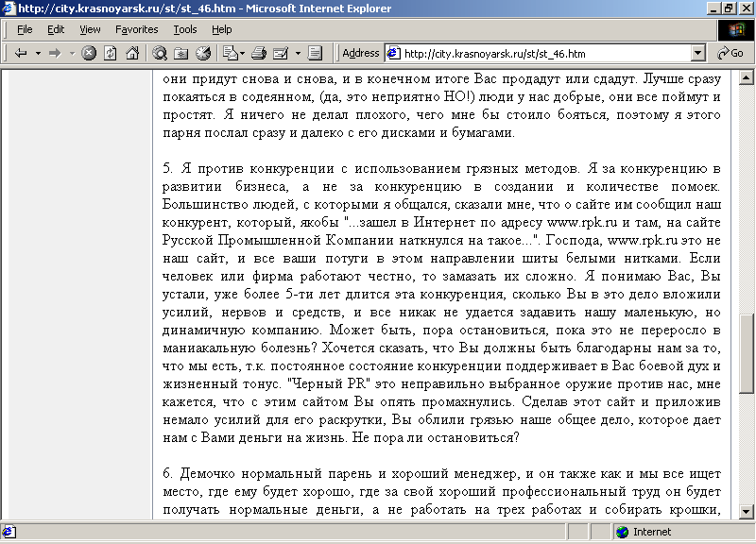This screenshot has width=756, height=544.
Task: Click the vertical scrollbar down arrow
Action: coord(747,513)
